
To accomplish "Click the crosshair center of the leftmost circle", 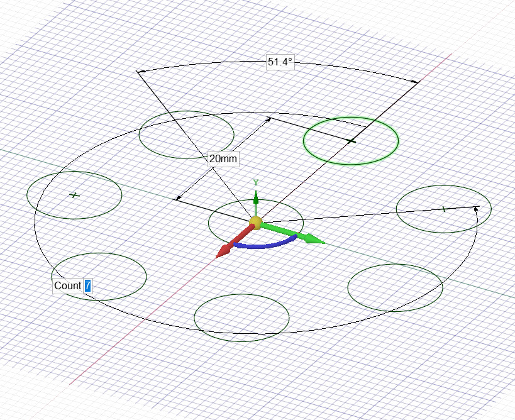I will (74, 196).
